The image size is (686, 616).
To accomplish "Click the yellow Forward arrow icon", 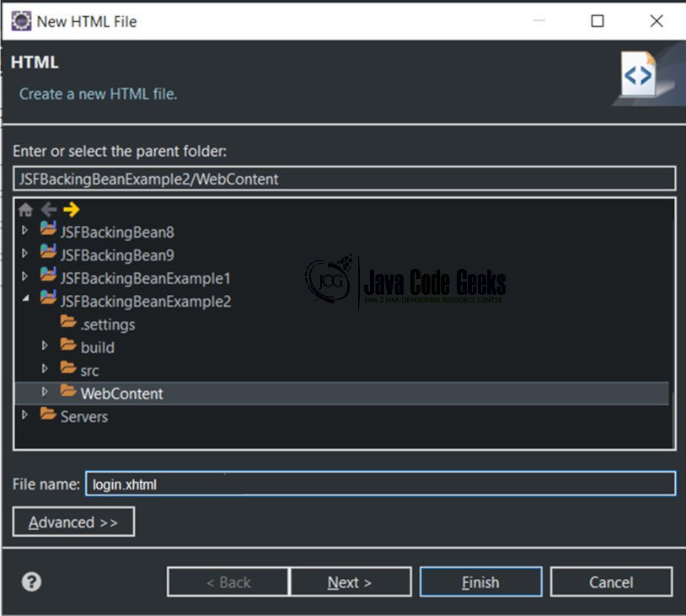I will tap(72, 210).
